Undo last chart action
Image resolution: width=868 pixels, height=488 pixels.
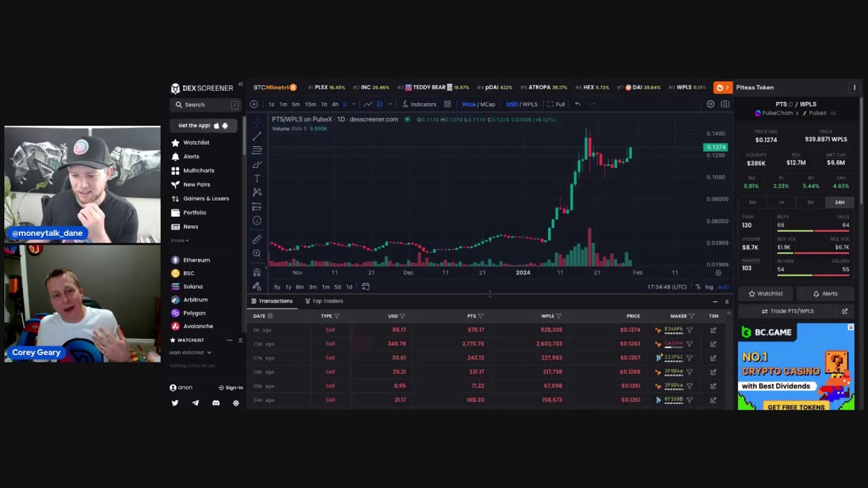578,104
